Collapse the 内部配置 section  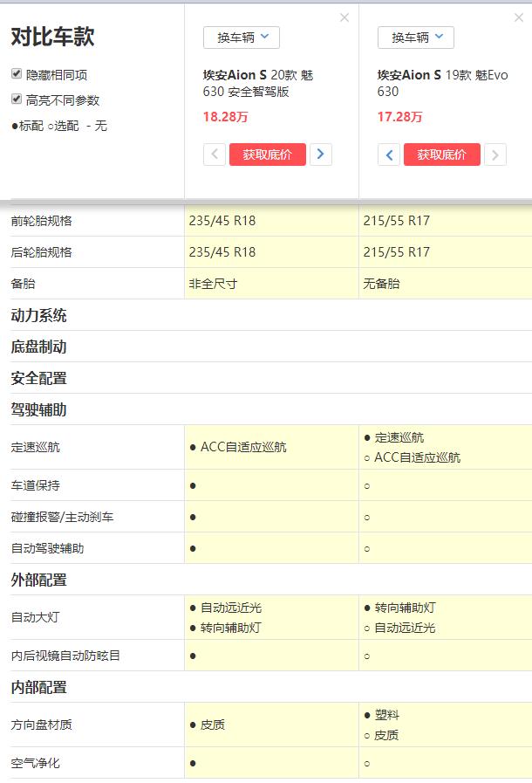(x=39, y=687)
